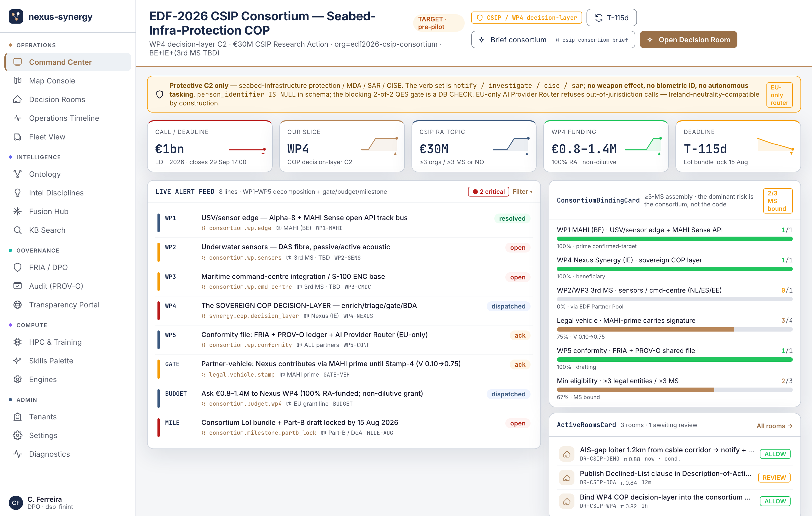The image size is (812, 516).
Task: Click the refresh icon in T-115d button
Action: [x=599, y=18]
